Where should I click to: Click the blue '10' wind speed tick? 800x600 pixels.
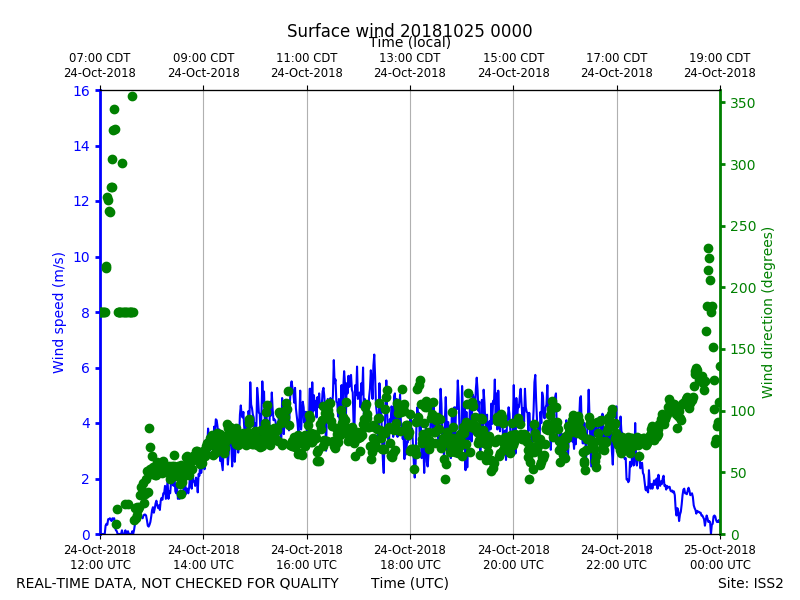tap(81, 257)
